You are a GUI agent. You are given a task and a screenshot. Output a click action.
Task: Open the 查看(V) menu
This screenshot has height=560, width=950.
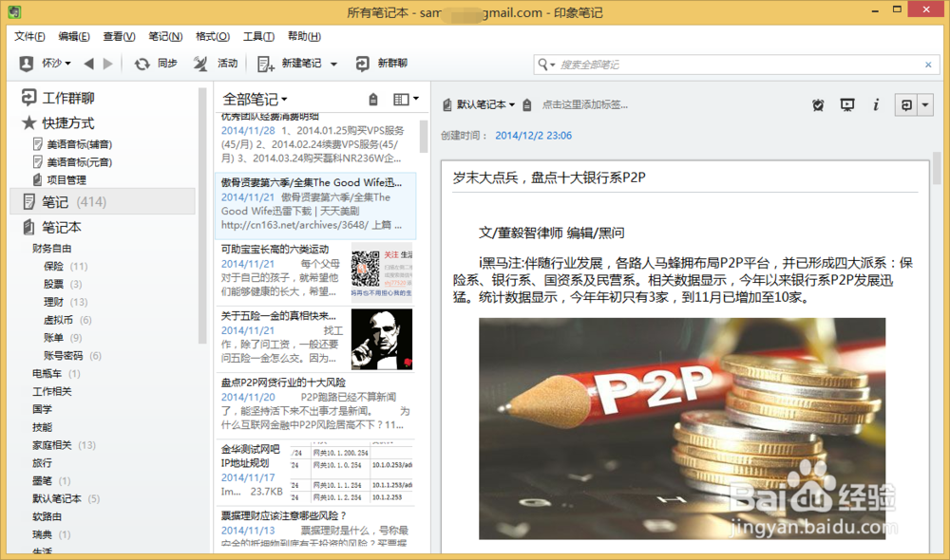pos(119,36)
